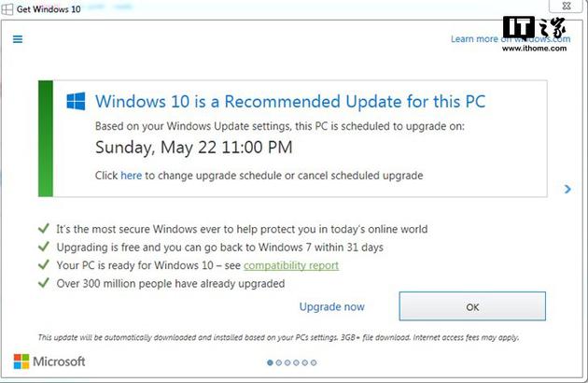Click the OK button
The height and width of the screenshot is (383, 588).
(x=472, y=306)
